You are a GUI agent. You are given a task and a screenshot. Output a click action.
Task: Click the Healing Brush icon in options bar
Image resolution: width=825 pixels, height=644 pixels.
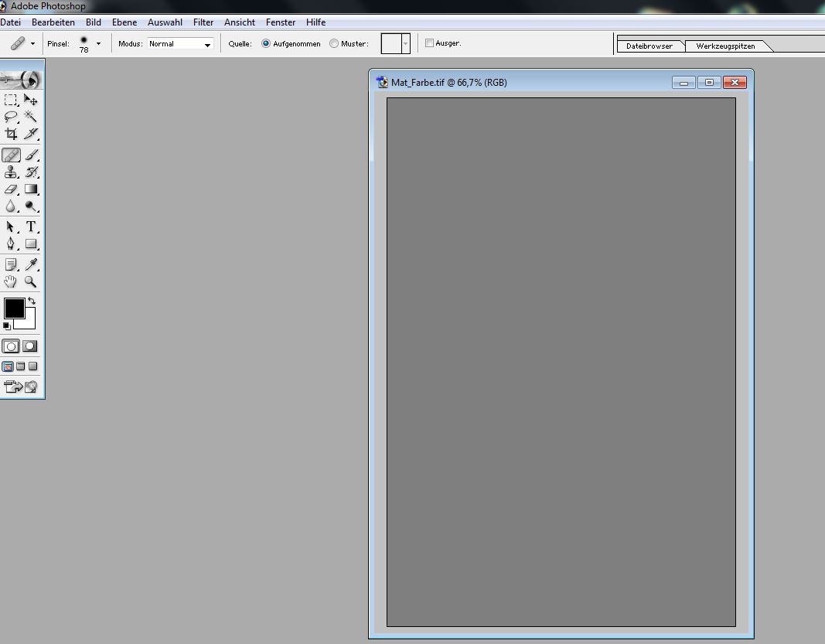point(17,43)
